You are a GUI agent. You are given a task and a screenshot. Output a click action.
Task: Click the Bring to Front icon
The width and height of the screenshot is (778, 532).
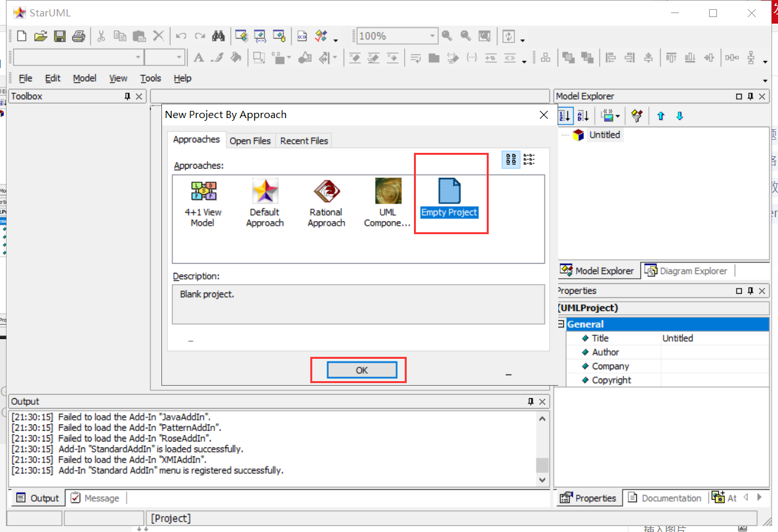tap(569, 58)
